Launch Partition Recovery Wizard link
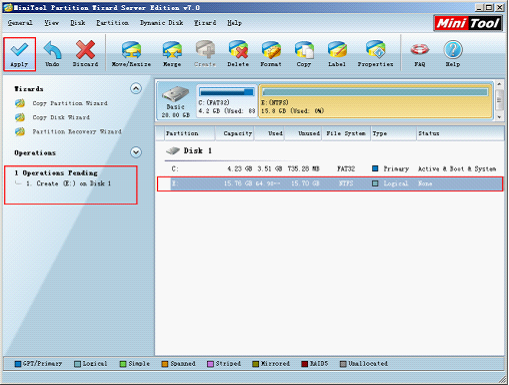 (x=77, y=132)
